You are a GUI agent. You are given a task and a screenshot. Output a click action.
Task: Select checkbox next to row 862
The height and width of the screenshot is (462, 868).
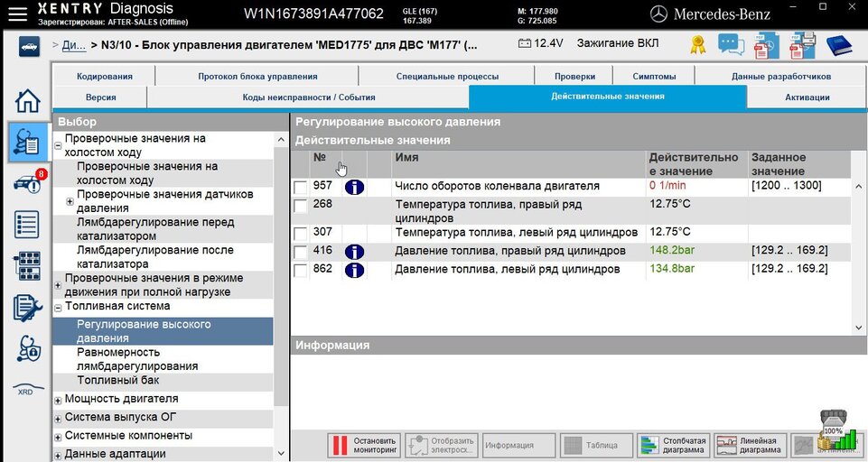pos(301,270)
